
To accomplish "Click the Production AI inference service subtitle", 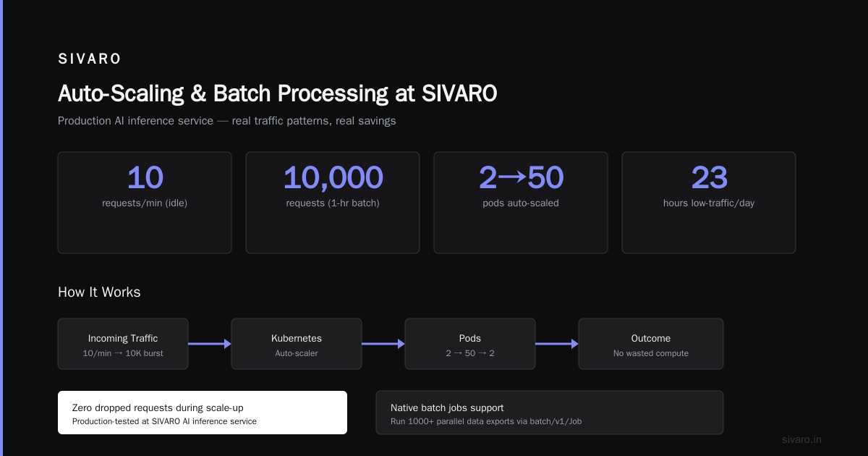I will click(x=227, y=121).
